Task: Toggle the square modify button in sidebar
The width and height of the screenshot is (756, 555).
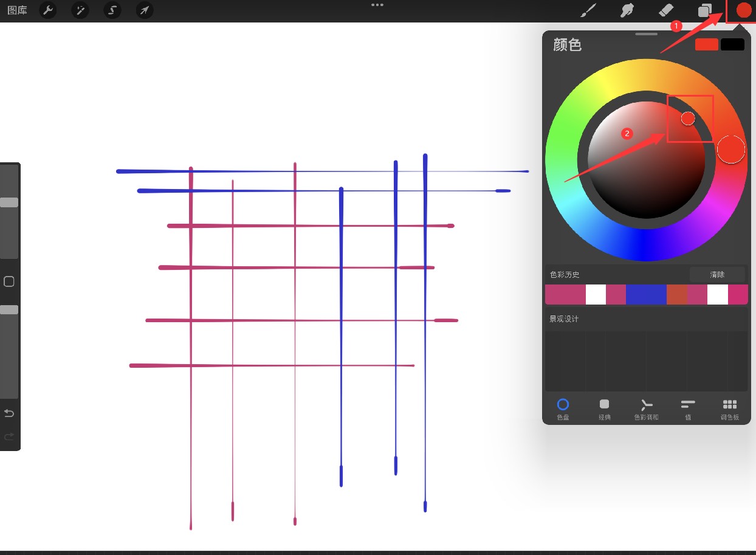Action: [x=9, y=281]
